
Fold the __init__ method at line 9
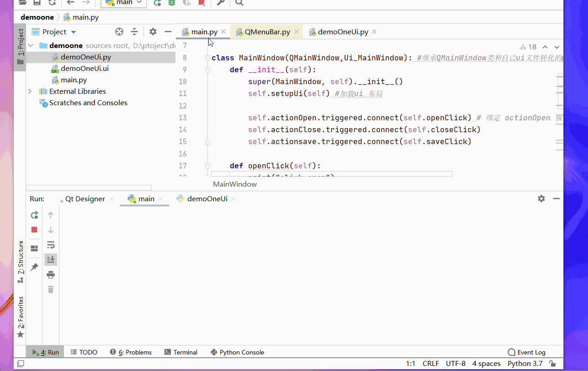(x=207, y=70)
